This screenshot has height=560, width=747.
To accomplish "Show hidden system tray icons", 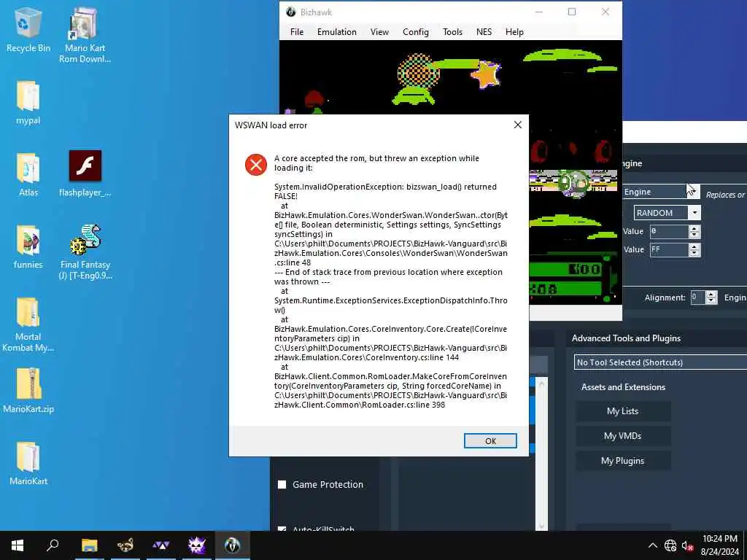I will click(x=653, y=545).
